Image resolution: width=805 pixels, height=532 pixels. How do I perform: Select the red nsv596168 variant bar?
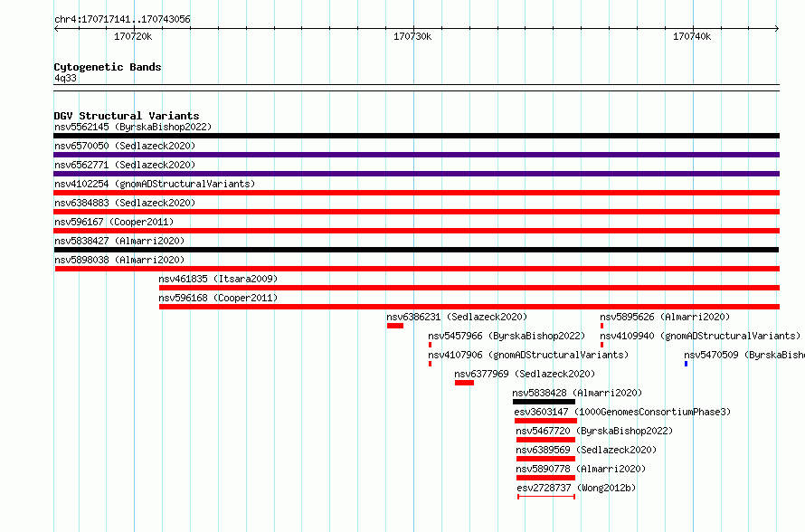[x=469, y=307]
